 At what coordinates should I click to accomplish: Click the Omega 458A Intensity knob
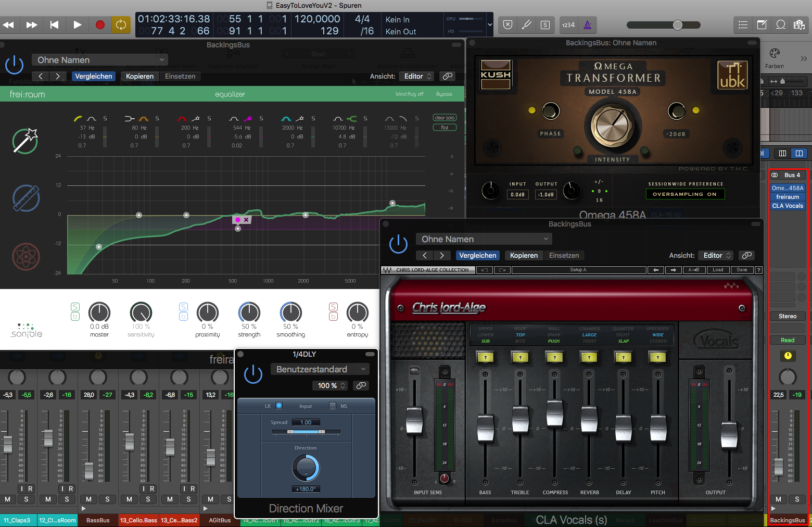click(613, 125)
